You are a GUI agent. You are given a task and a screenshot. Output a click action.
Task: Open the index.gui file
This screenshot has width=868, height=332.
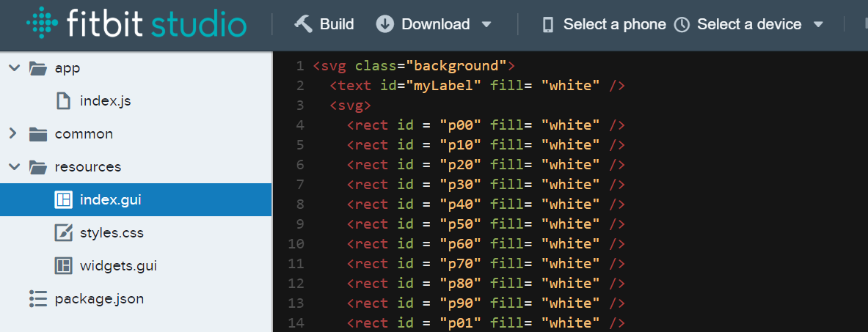pyautogui.click(x=111, y=200)
